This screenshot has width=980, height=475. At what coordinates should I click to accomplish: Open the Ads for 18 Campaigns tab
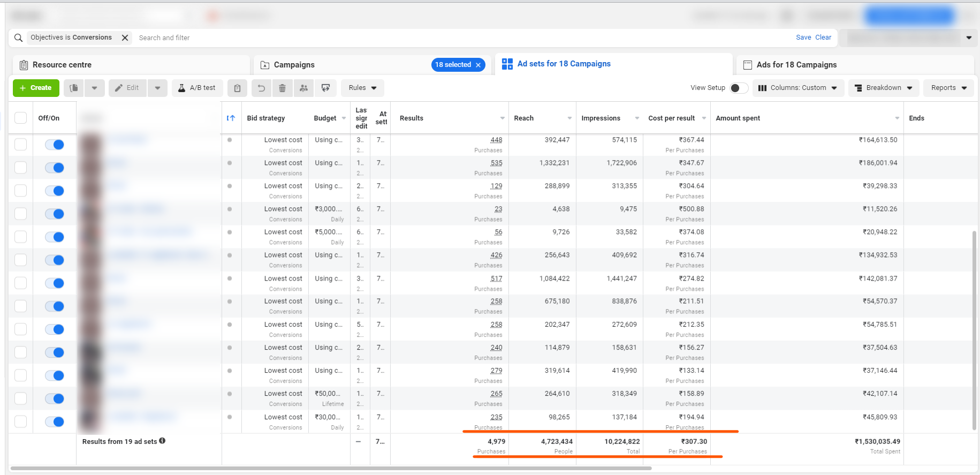pyautogui.click(x=796, y=65)
